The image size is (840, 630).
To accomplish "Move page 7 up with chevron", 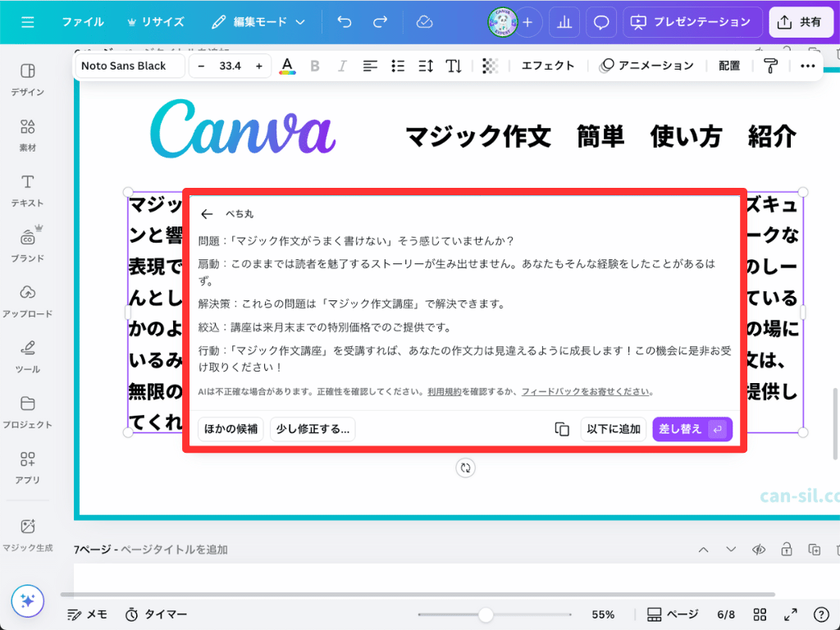I will (x=703, y=550).
